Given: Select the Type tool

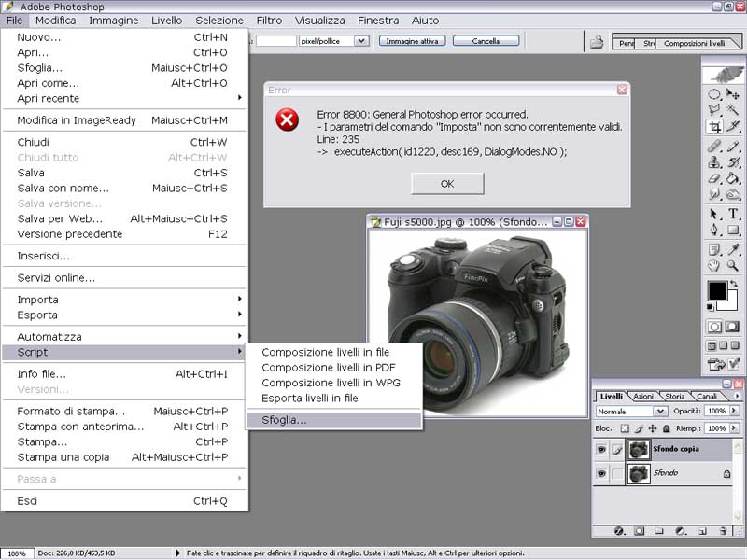Looking at the screenshot, I should (x=733, y=214).
